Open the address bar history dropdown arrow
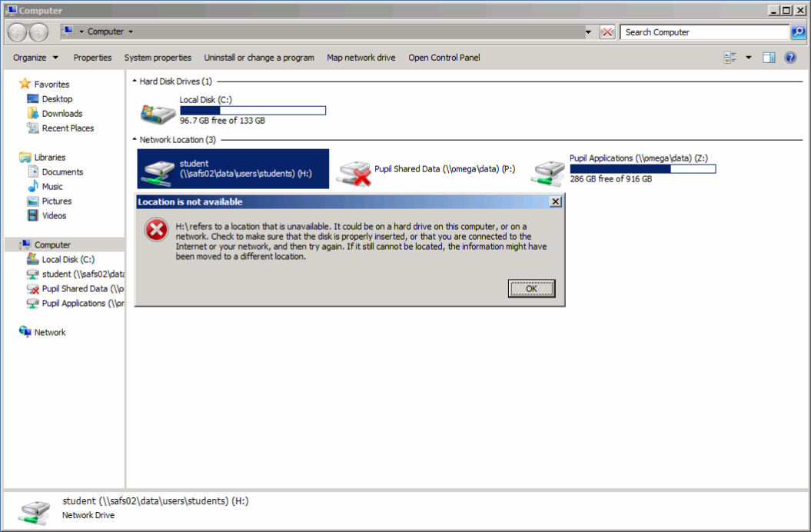Image resolution: width=811 pixels, height=532 pixels. (x=588, y=32)
